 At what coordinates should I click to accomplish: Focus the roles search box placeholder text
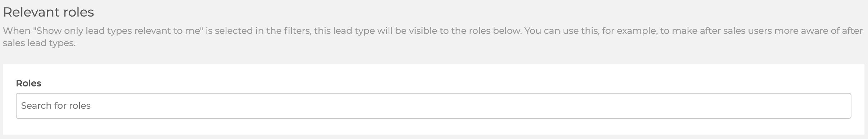point(56,106)
